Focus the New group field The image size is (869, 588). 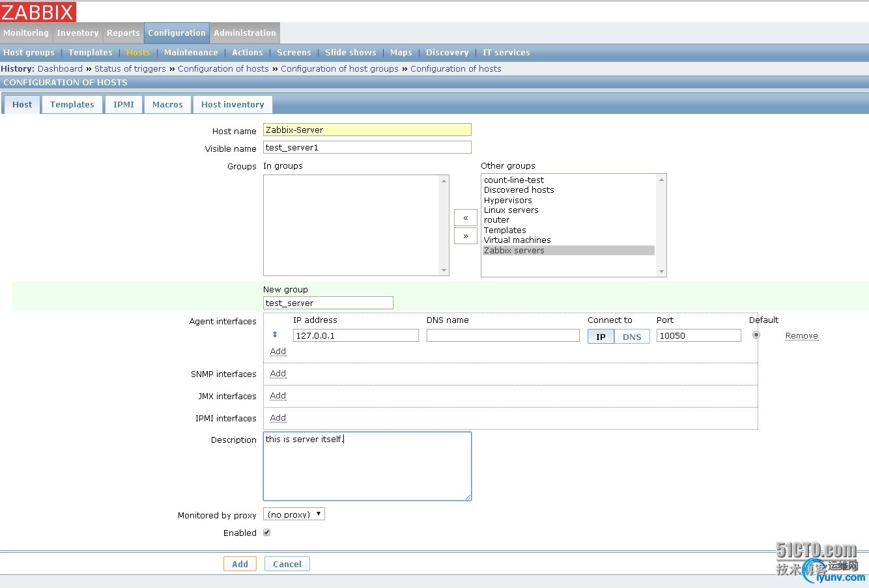coord(328,303)
